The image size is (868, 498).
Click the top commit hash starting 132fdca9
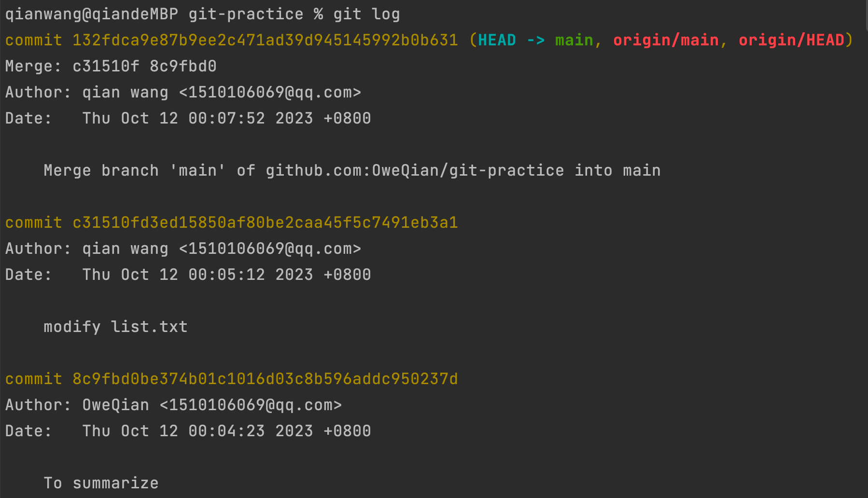point(265,40)
